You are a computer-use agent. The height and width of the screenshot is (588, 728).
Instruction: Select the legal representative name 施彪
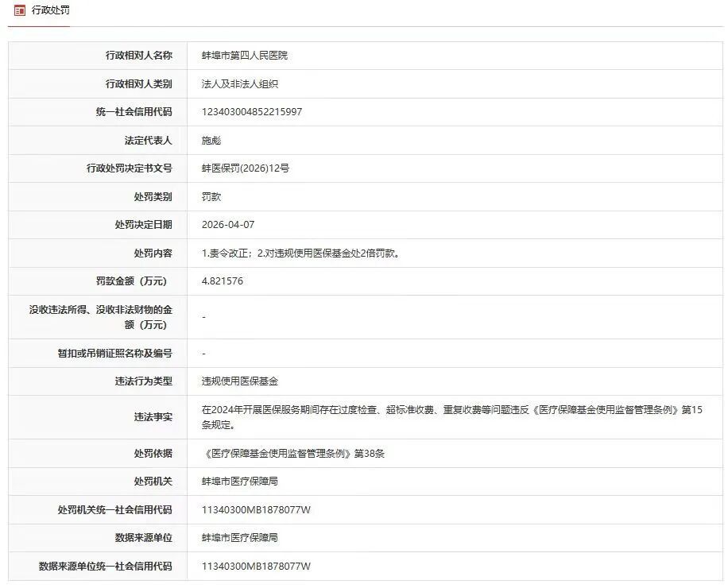tap(210, 140)
